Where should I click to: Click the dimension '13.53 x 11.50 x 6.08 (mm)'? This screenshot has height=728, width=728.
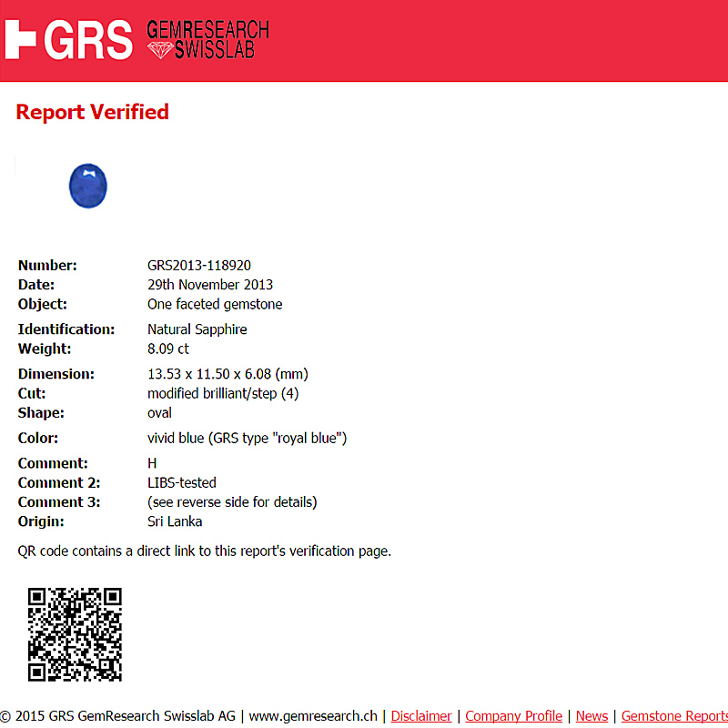point(228,374)
